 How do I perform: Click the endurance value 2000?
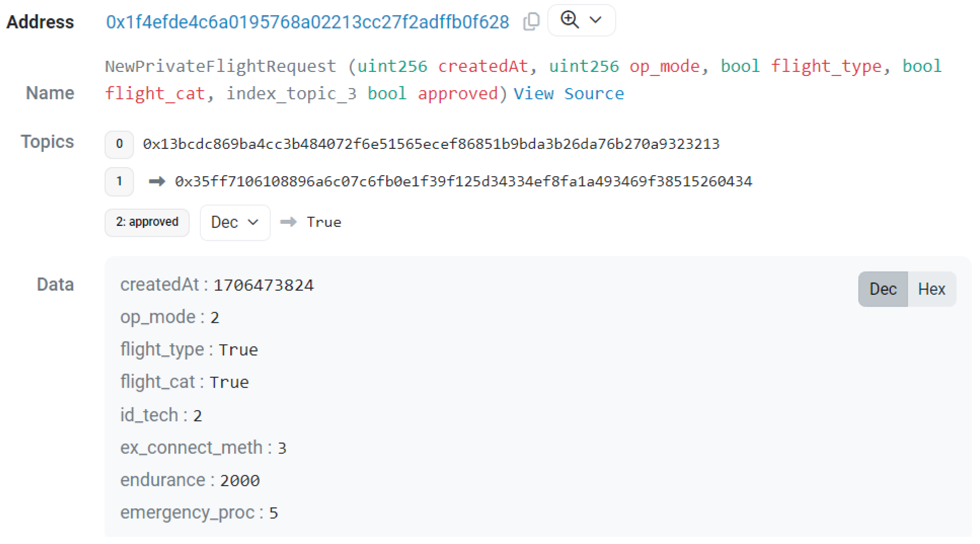tap(240, 480)
